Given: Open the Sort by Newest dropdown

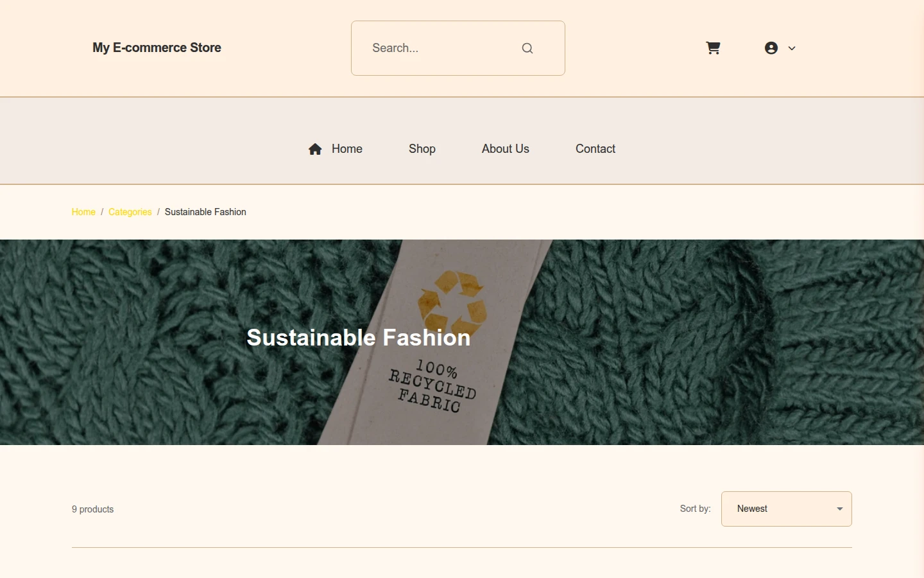Looking at the screenshot, I should click(787, 509).
